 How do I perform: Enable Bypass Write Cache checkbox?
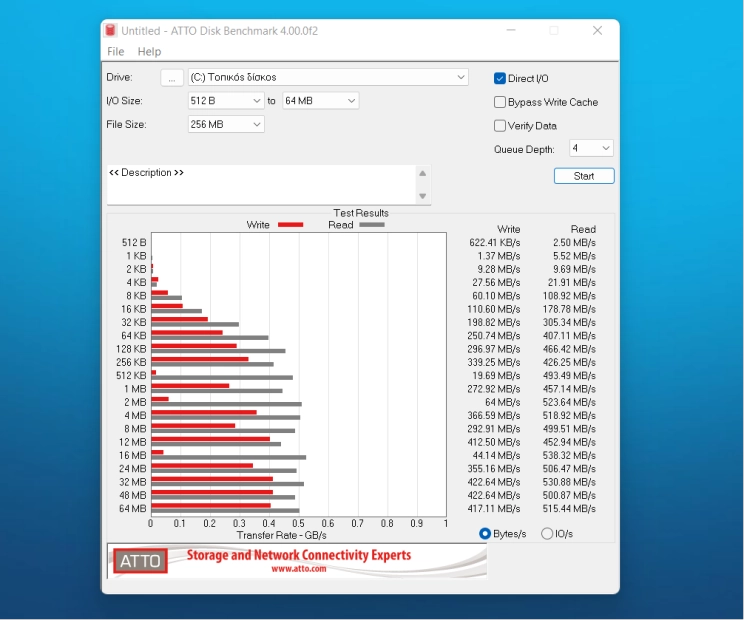coord(500,102)
